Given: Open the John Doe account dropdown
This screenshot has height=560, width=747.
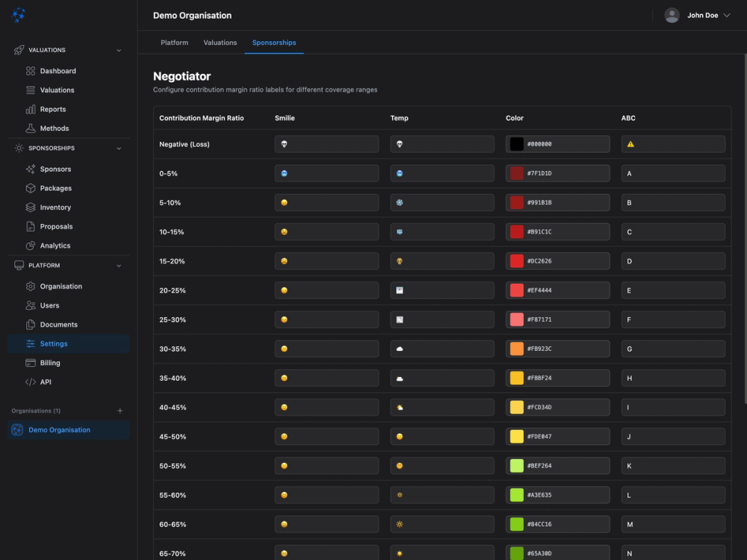Looking at the screenshot, I should [698, 15].
